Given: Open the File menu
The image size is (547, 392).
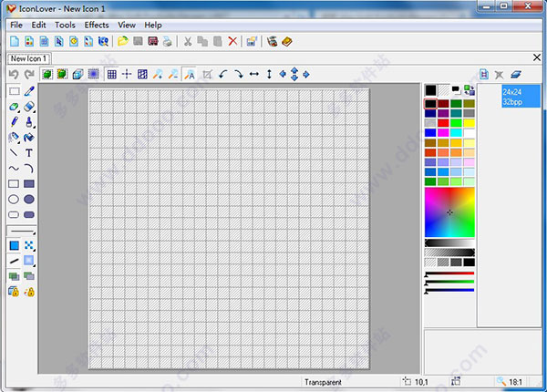Looking at the screenshot, I should [16, 26].
